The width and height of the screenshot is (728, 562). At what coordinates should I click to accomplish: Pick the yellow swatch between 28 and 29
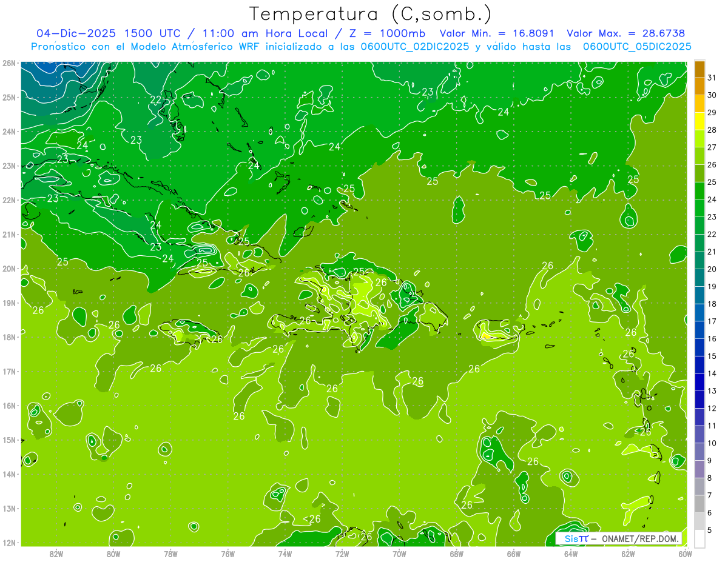(x=699, y=121)
